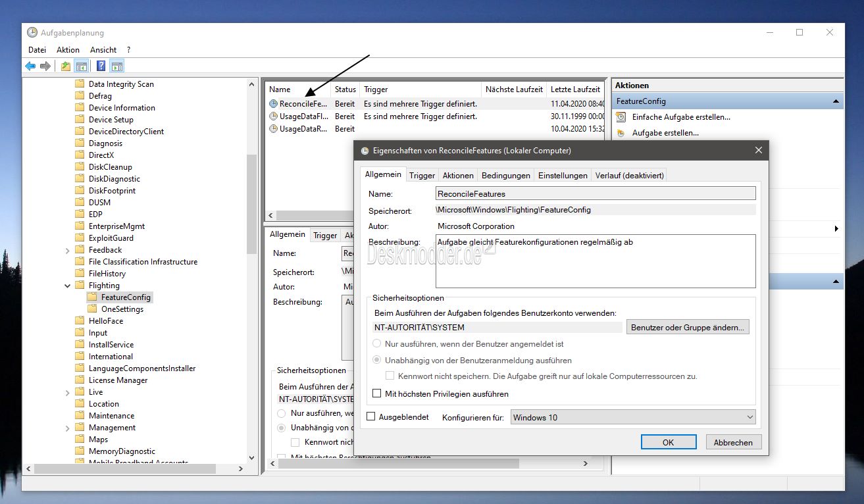Screen dimensions: 864x504
Task: Open the Ansicht menu
Action: (103, 50)
